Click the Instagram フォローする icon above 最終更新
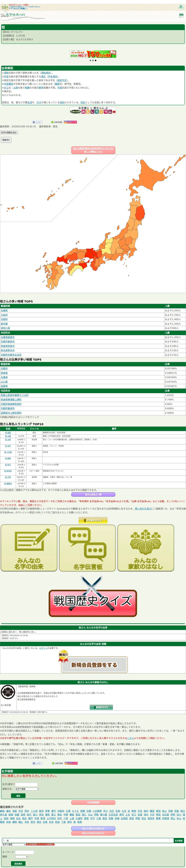The height and width of the screenshot is (868, 186). coord(71,122)
